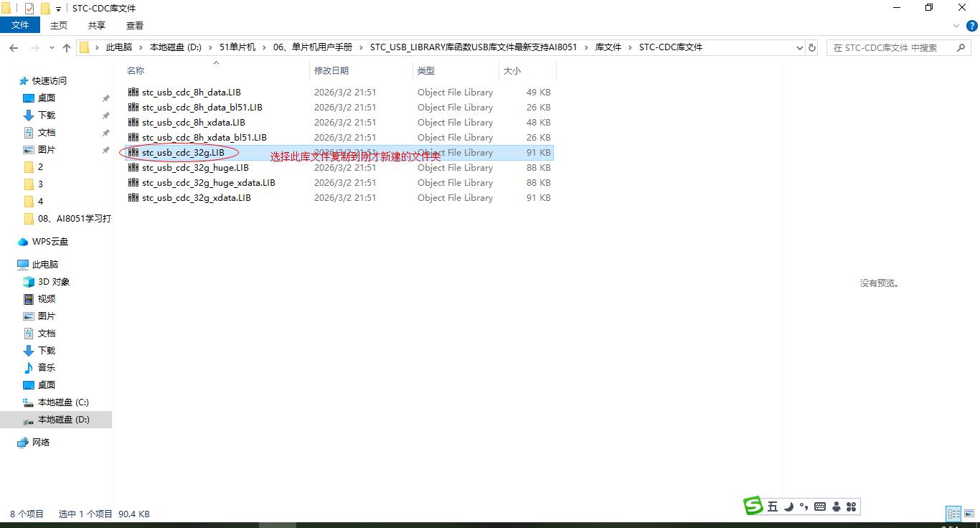Refresh the folder with the refresh icon
This screenshot has height=528, width=980.
coord(812,48)
